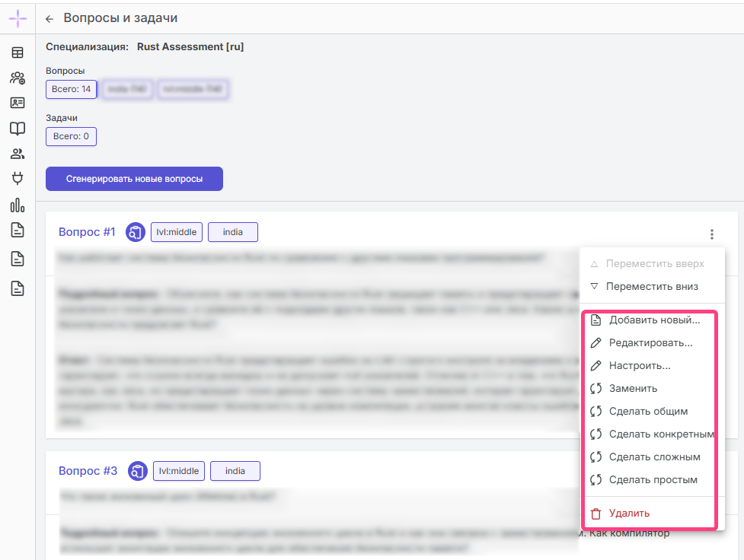Select the 'Всего: 14' questions filter chip
This screenshot has height=560, width=744.
[71, 90]
